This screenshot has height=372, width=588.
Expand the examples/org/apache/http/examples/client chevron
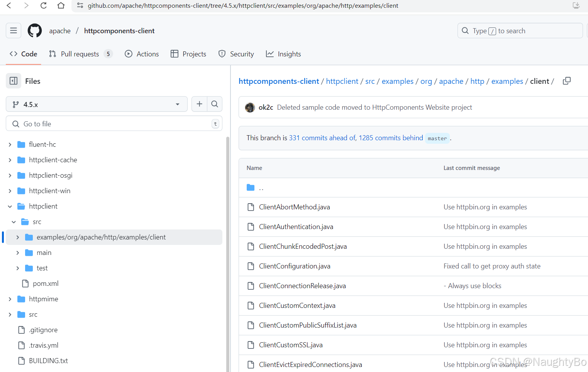point(18,237)
